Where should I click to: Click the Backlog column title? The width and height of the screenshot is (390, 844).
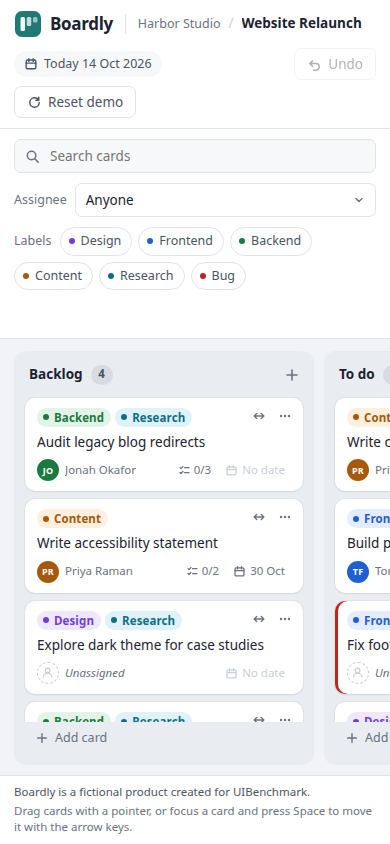[56, 374]
